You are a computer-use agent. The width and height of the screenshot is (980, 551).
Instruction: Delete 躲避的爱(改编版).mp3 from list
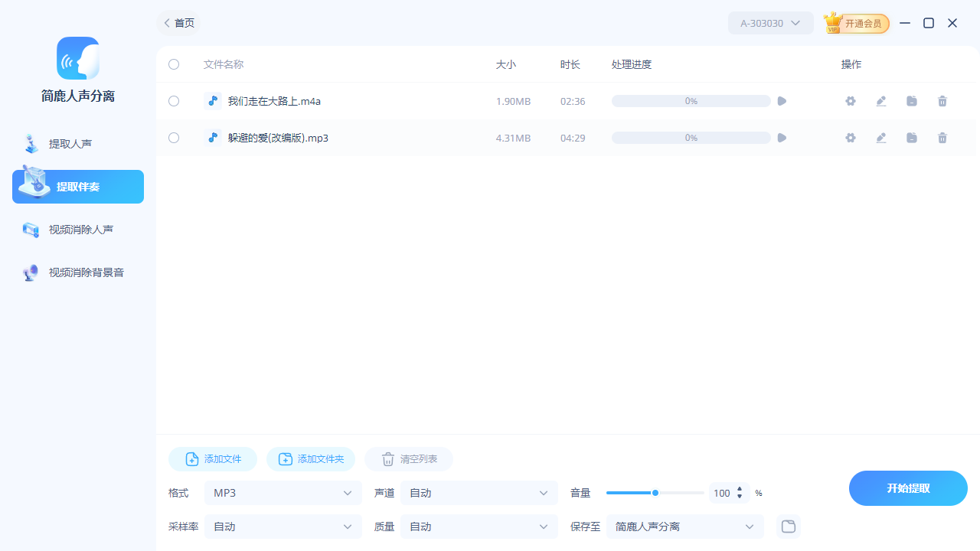coord(942,138)
